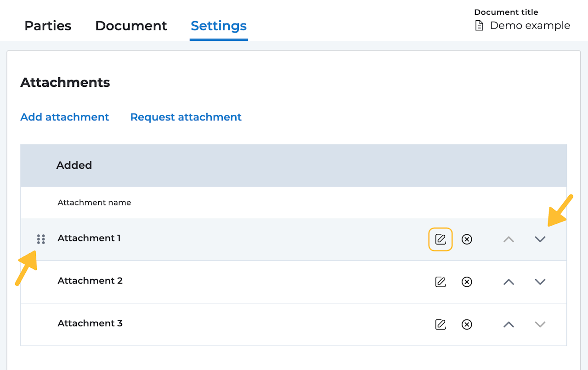This screenshot has height=370, width=588.
Task: Open the Document tab
Action: (x=131, y=26)
